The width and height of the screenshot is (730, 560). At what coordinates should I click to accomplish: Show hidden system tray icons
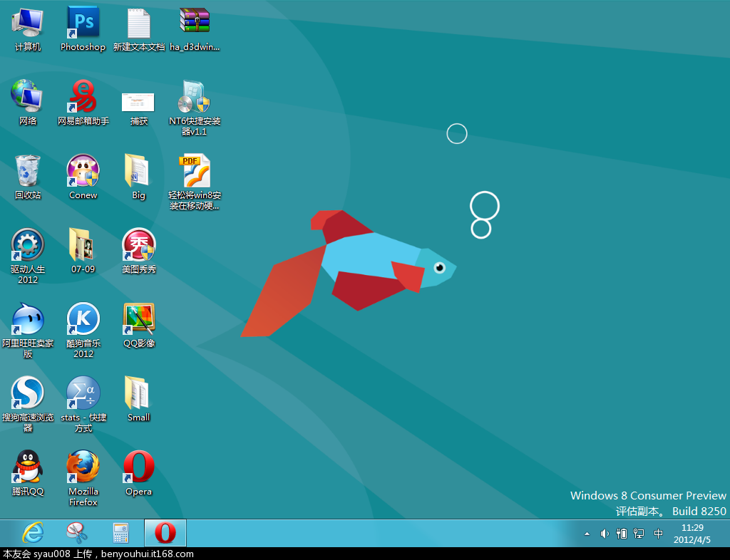click(587, 534)
